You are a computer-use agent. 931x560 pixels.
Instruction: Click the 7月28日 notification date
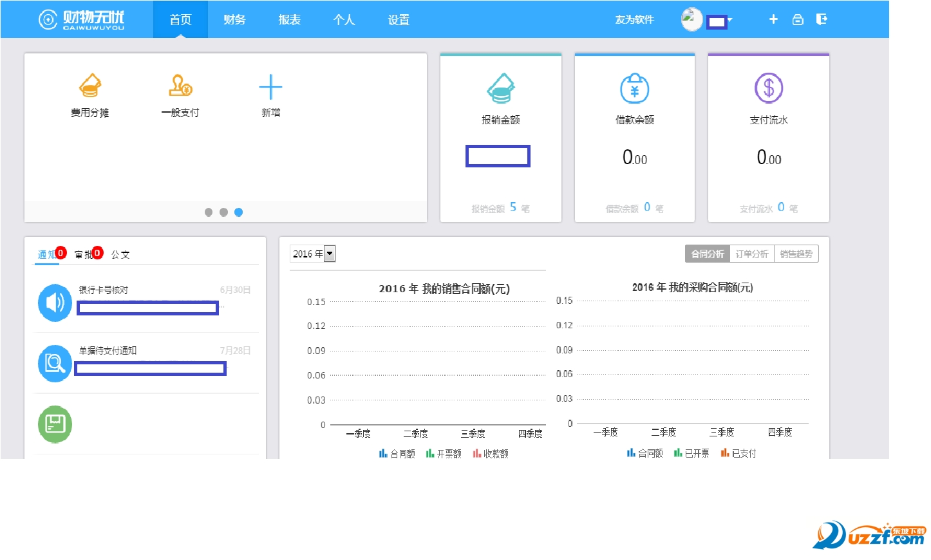click(x=235, y=350)
